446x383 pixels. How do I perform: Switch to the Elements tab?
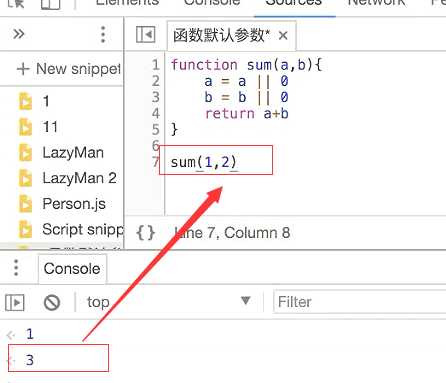pos(127,3)
